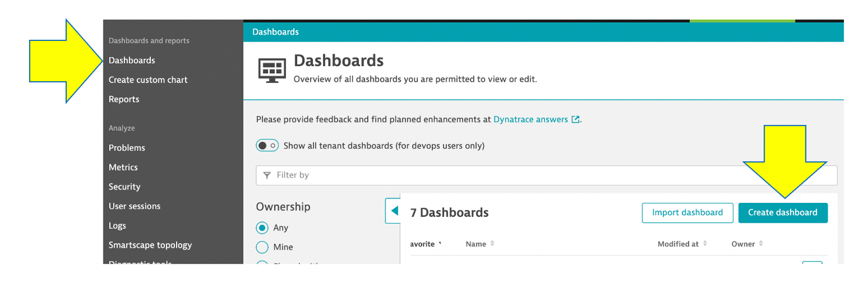The width and height of the screenshot is (868, 297).
Task: Sort by Owner column arrows
Action: coord(761,244)
